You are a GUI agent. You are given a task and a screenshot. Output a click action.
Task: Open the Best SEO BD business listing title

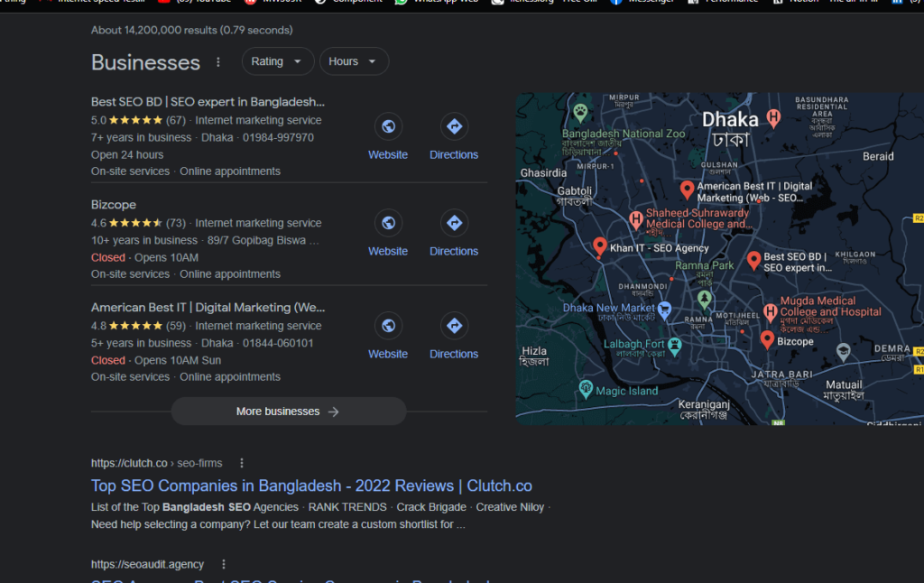coord(208,102)
